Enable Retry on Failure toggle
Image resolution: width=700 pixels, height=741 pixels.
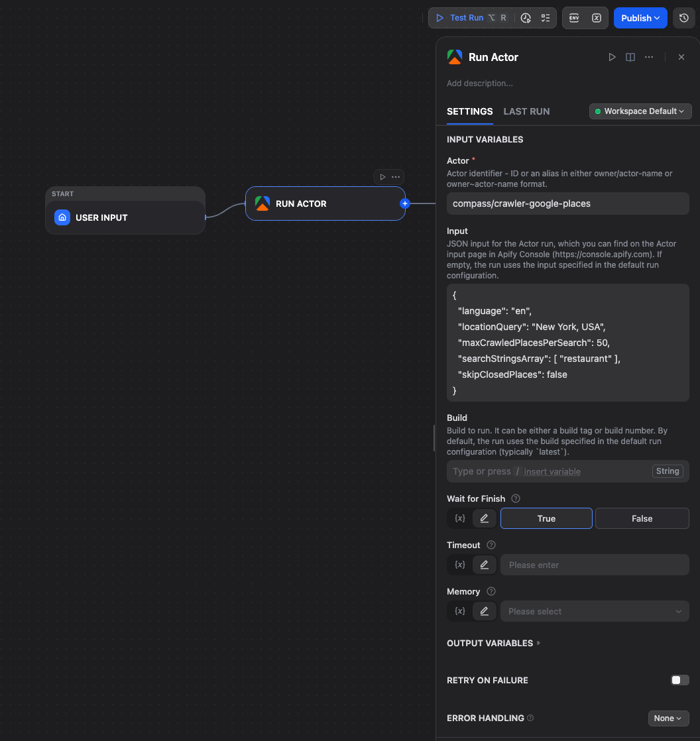(x=679, y=680)
